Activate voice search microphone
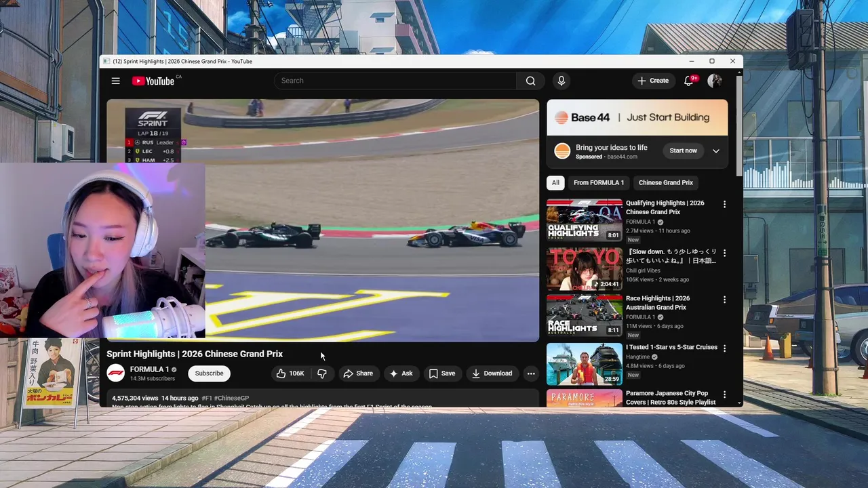Viewport: 868px width, 488px height. [561, 81]
